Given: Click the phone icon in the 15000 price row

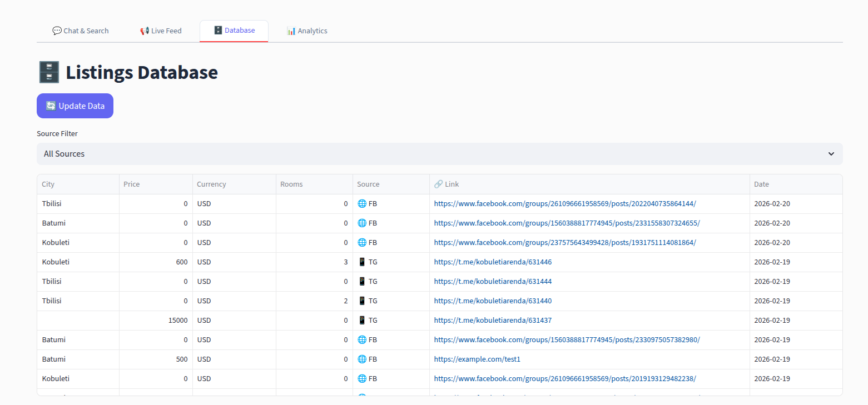Looking at the screenshot, I should (362, 321).
